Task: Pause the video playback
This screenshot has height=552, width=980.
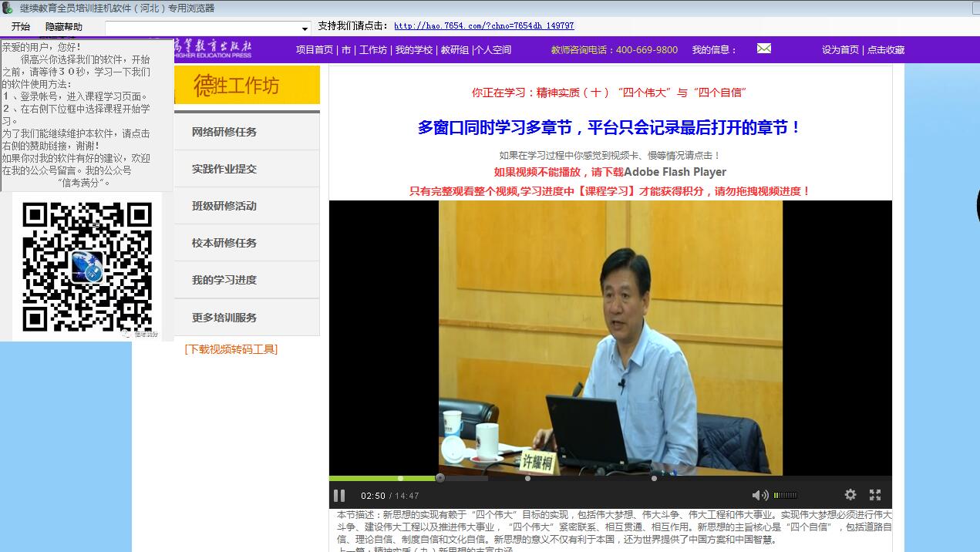Action: click(339, 495)
